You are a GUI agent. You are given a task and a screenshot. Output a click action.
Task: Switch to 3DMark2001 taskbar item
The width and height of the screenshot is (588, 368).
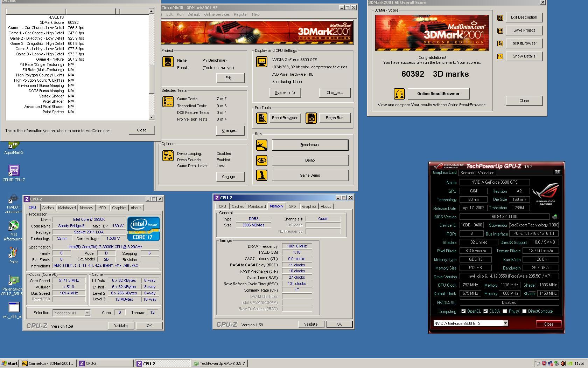[x=48, y=363]
